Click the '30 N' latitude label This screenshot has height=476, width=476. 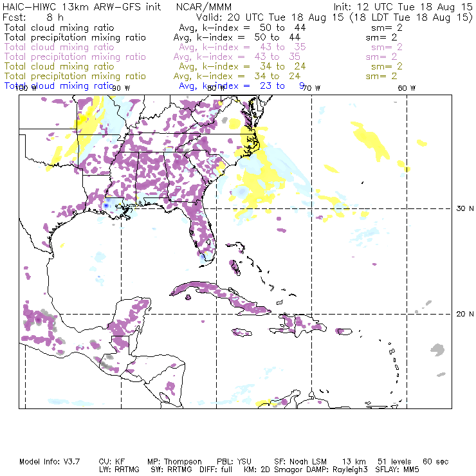pyautogui.click(x=465, y=208)
